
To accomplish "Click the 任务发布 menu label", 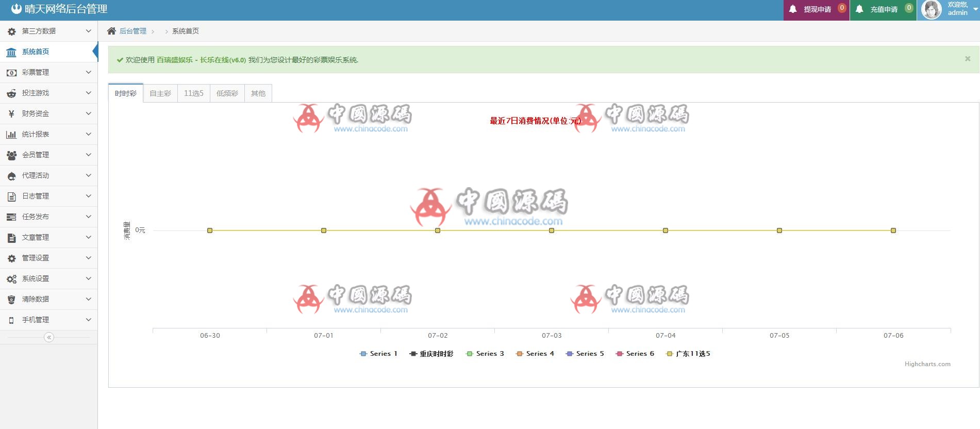I will tap(36, 217).
